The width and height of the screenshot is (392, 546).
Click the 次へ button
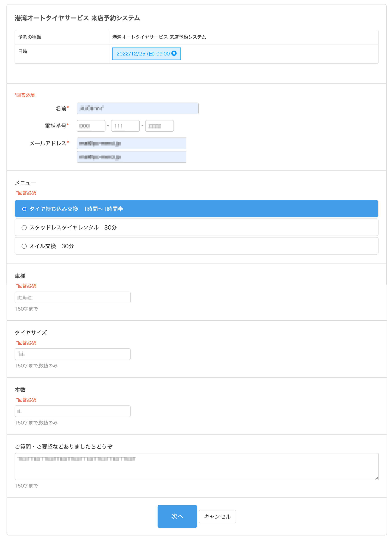coord(177,516)
